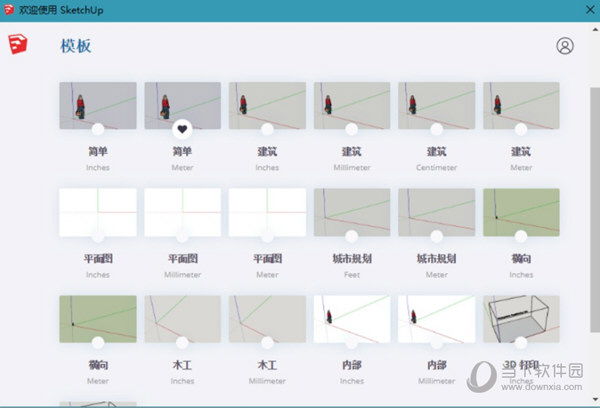Open the 木工 Inches template
This screenshot has width=600, height=408.
182,318
